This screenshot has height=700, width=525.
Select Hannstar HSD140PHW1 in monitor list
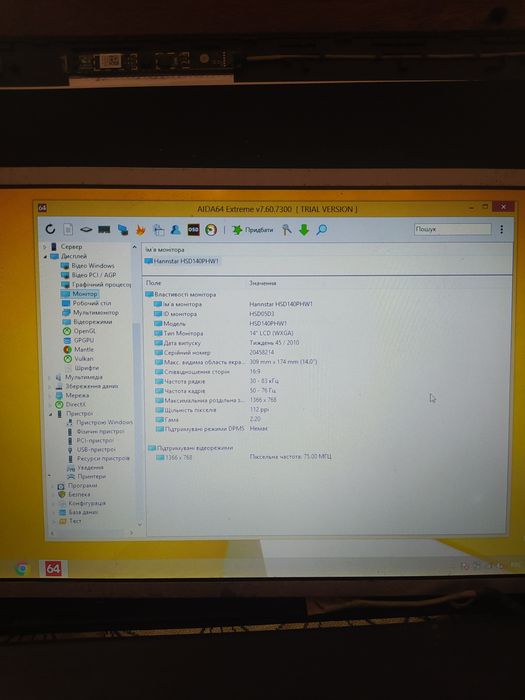(182, 261)
